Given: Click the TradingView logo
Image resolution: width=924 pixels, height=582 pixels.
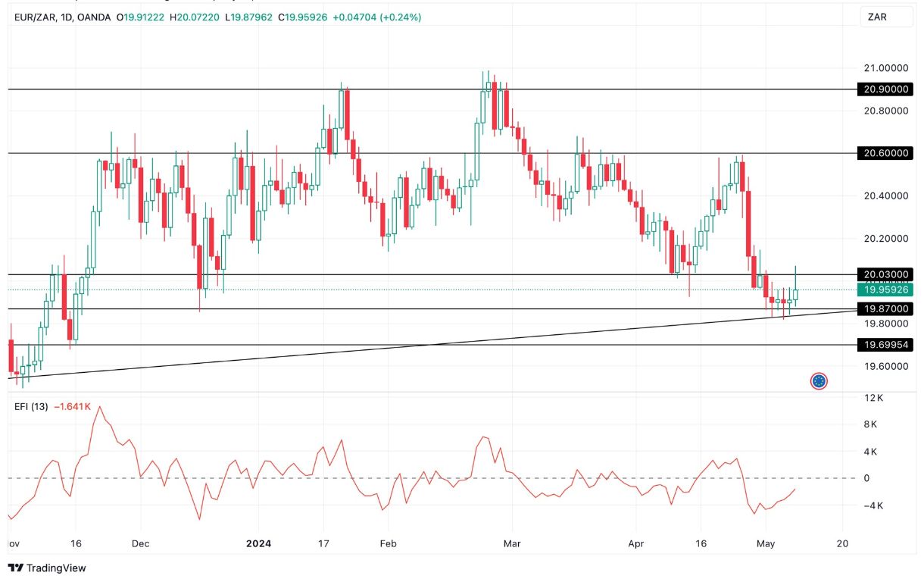Looking at the screenshot, I should coord(44,568).
